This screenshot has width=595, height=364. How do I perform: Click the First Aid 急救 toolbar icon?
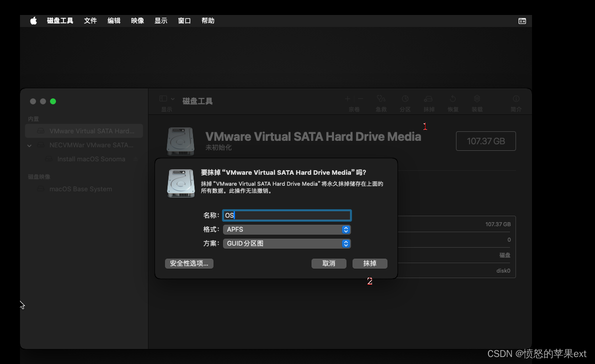click(381, 99)
